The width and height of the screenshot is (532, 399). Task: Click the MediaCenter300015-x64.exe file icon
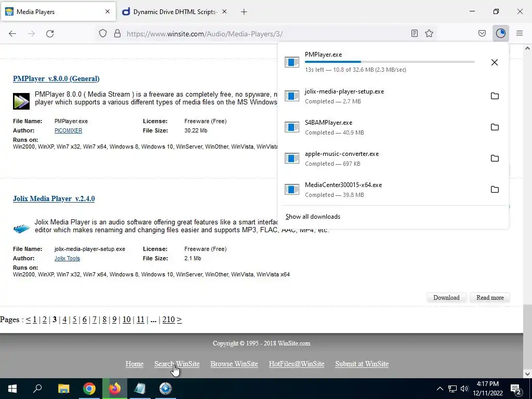(x=292, y=190)
